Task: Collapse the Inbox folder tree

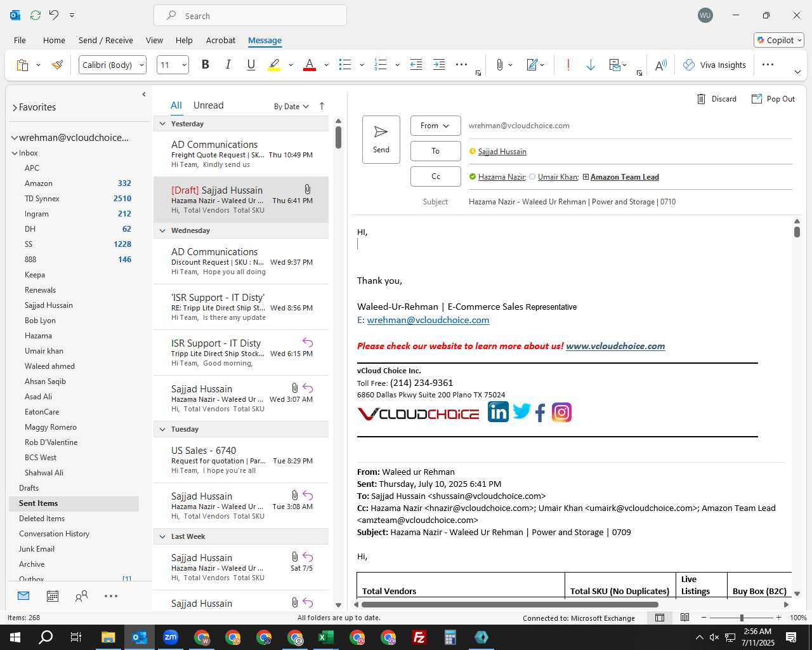Action: coord(15,153)
